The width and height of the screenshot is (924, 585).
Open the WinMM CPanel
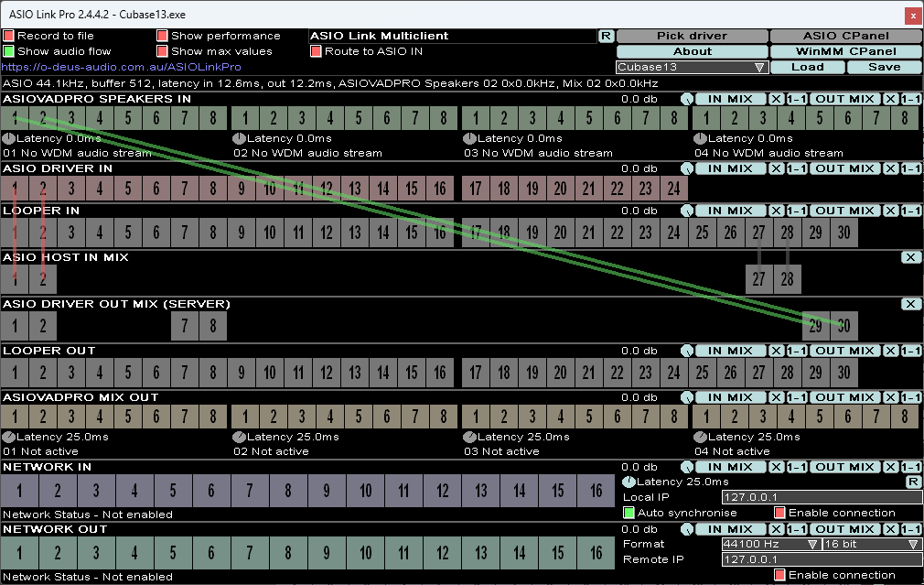click(x=846, y=51)
